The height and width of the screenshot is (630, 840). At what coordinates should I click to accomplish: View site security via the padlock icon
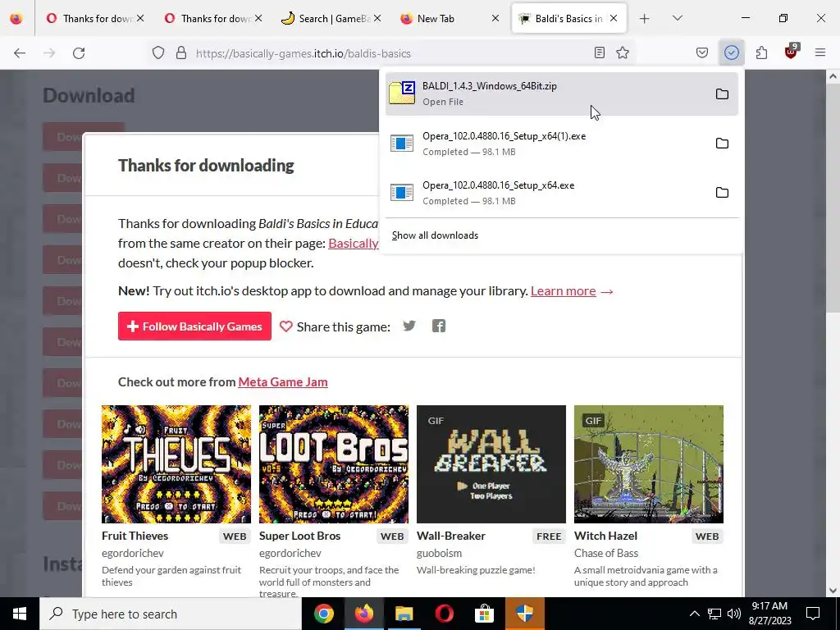[181, 53]
